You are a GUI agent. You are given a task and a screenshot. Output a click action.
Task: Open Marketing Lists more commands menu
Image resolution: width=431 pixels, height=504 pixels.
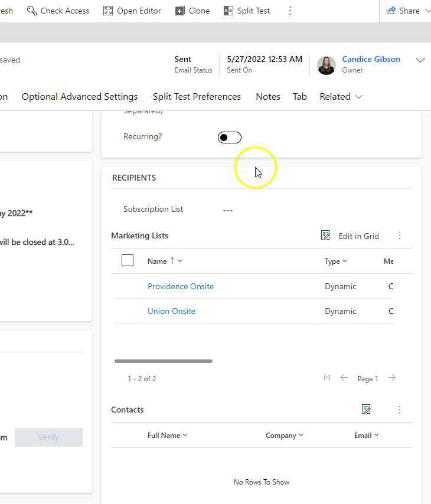[x=400, y=235]
